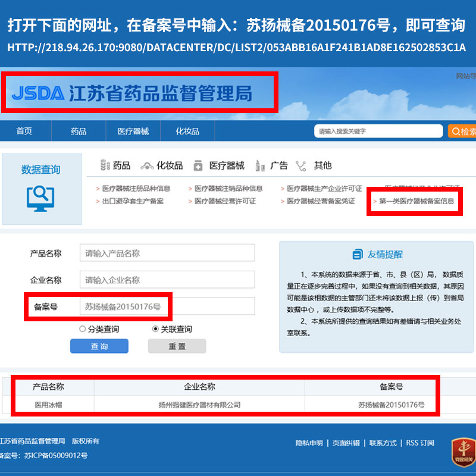The width and height of the screenshot is (476, 476).
Task: Switch to the 广告 data query tab
Action: [278, 165]
